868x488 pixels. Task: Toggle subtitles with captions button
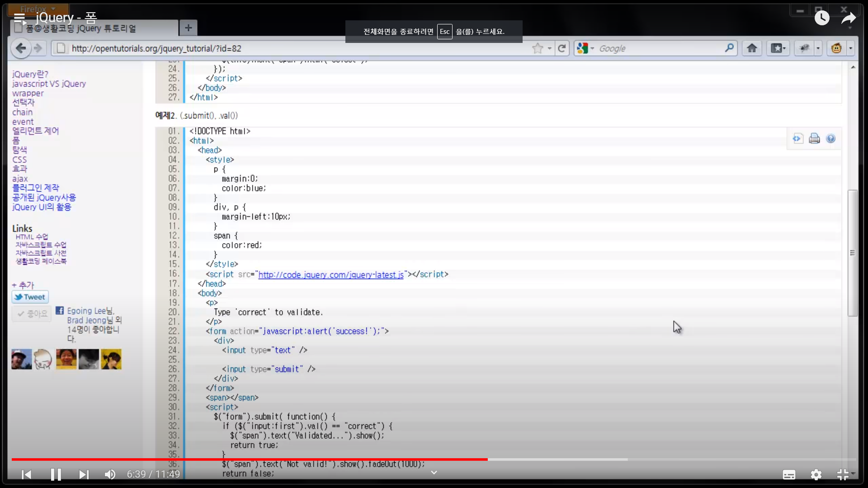coord(789,474)
